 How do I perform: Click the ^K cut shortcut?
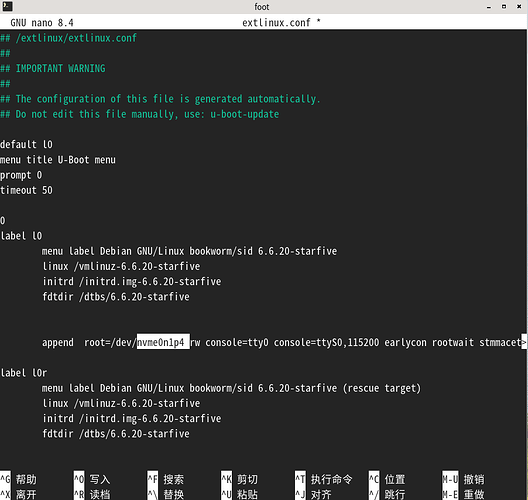[x=239, y=478]
